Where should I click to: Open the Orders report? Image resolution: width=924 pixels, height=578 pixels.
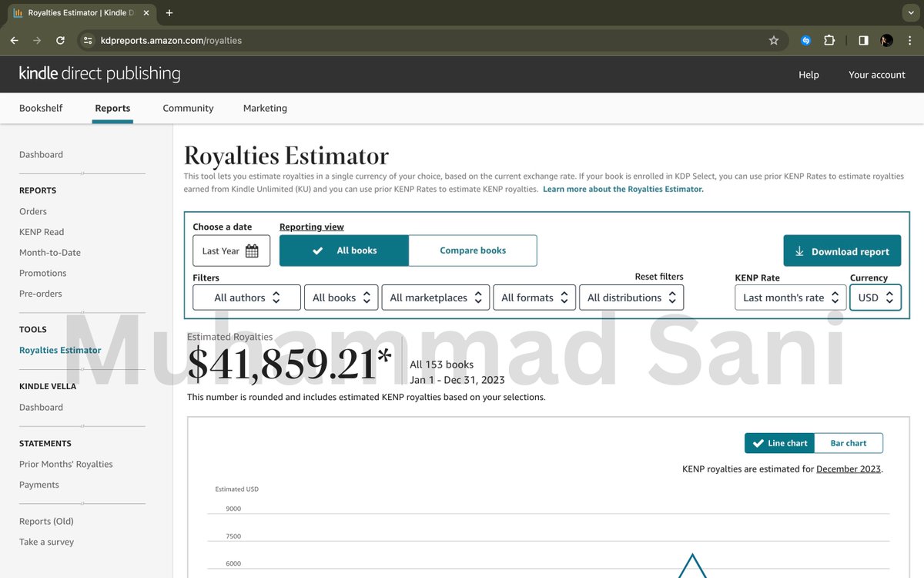point(33,211)
